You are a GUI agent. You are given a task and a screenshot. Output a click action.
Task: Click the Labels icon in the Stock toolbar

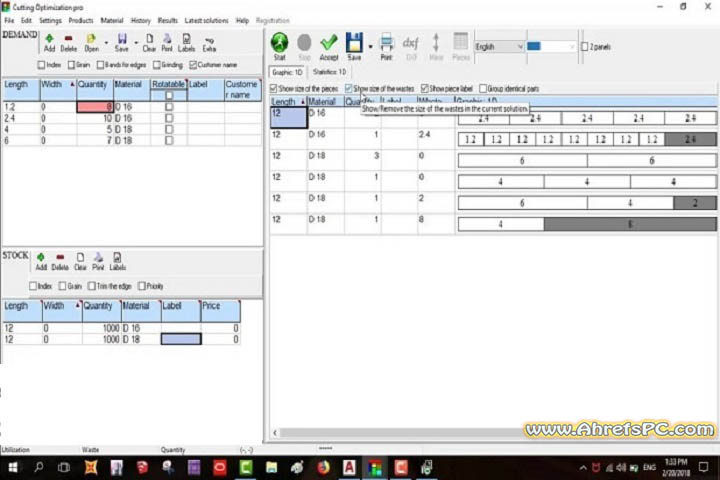117,257
